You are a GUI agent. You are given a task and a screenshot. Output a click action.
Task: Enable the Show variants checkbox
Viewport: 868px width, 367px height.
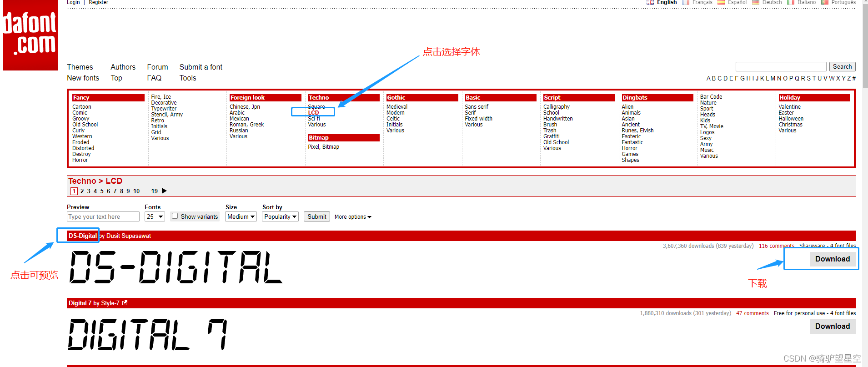tap(175, 216)
